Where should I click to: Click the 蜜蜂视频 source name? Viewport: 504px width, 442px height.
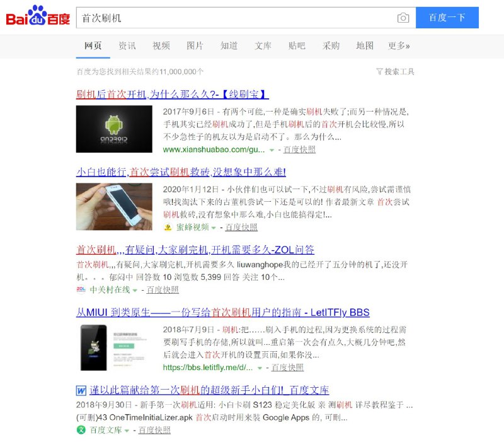tap(193, 228)
